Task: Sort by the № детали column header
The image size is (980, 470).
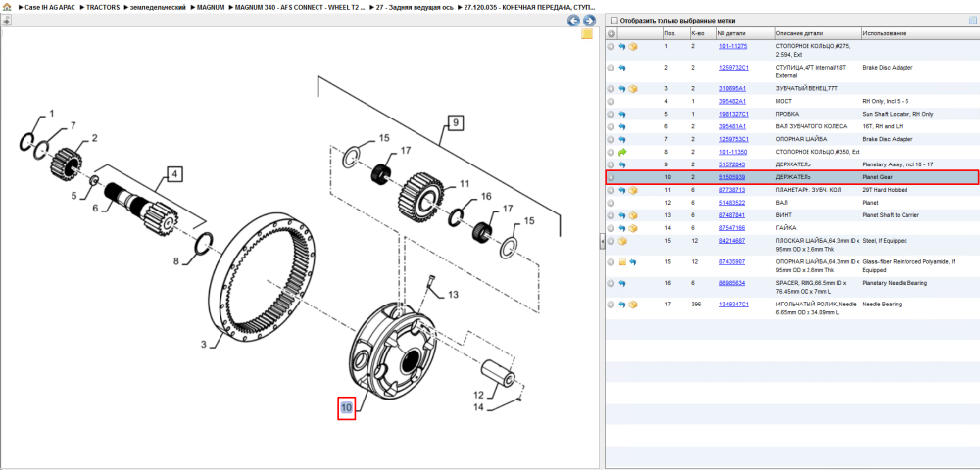Action: 745,33
